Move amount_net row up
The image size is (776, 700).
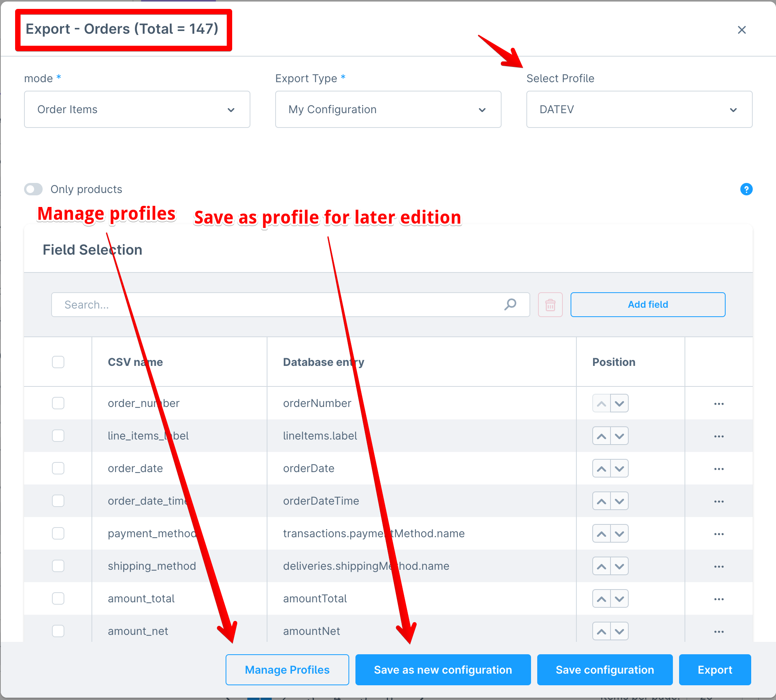coord(602,631)
